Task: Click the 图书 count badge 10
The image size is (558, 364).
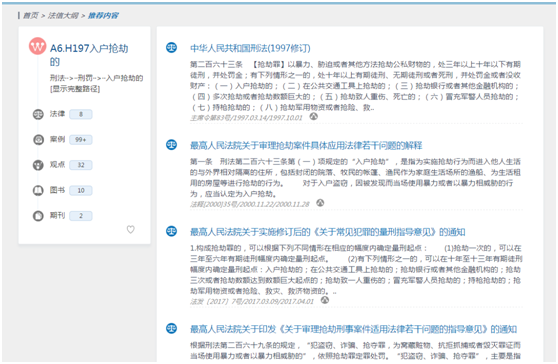Action: pos(81,190)
